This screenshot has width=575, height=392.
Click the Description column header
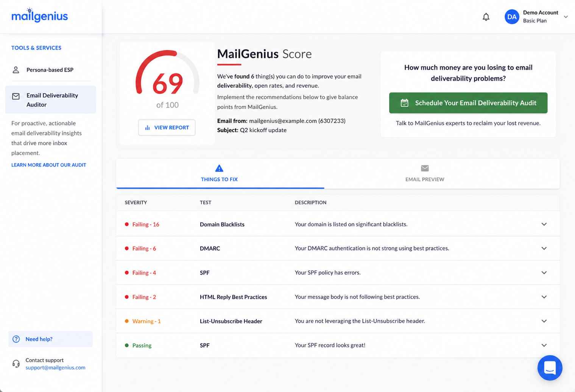coord(310,202)
